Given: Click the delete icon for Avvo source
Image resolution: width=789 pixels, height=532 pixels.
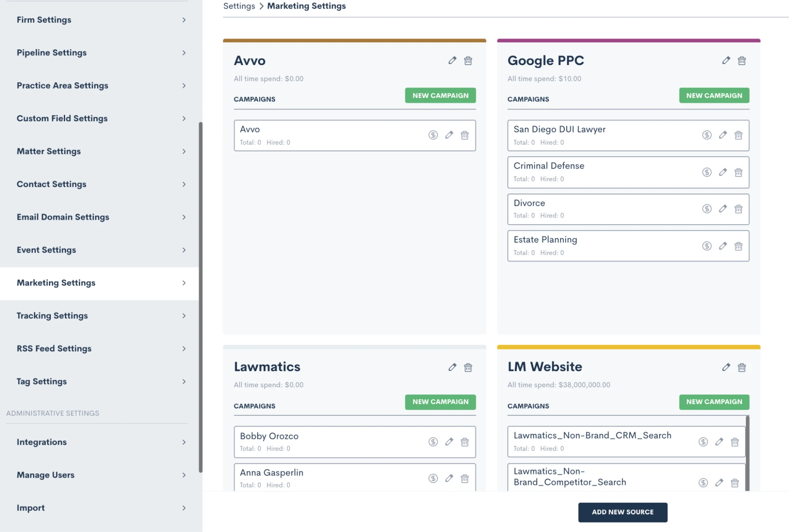Looking at the screenshot, I should pos(469,60).
